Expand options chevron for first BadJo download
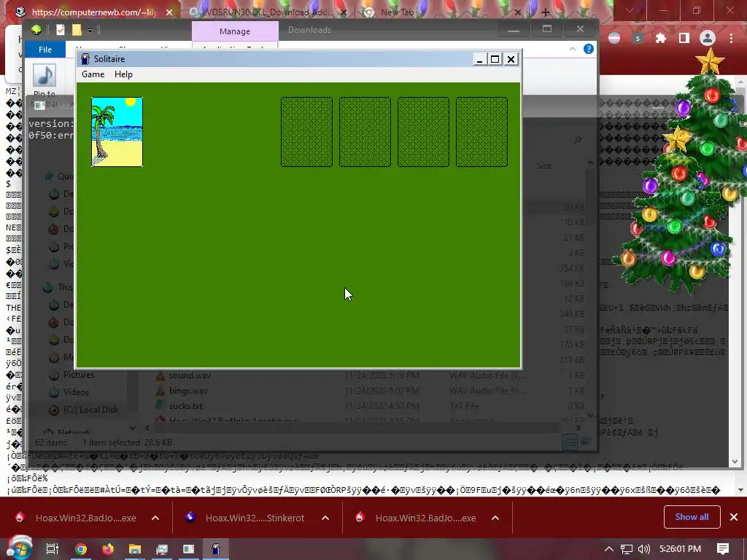 click(x=155, y=518)
